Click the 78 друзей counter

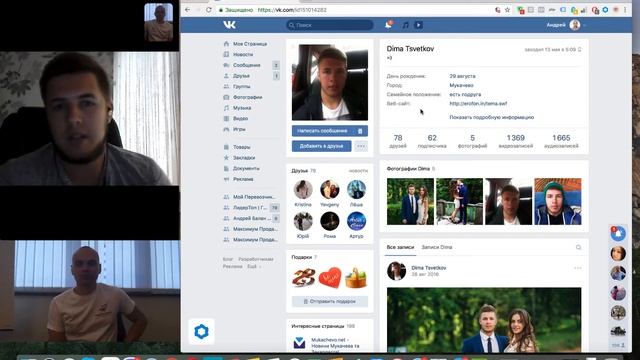[398, 141]
